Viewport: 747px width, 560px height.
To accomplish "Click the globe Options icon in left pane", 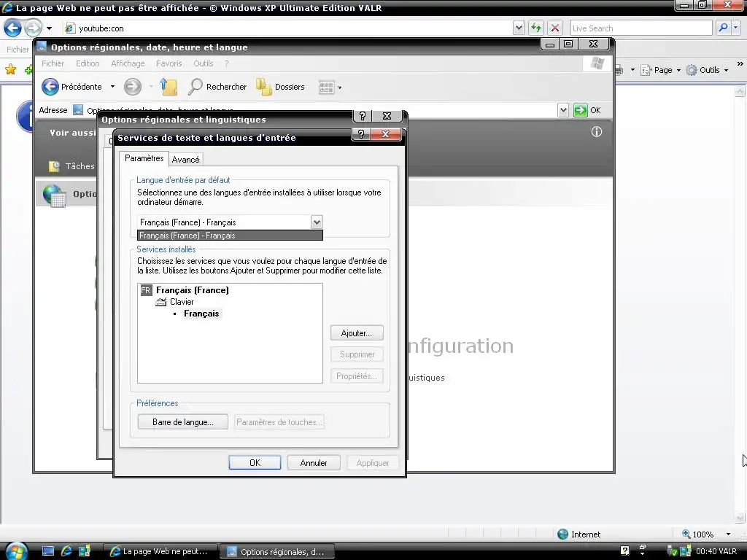I will [54, 195].
